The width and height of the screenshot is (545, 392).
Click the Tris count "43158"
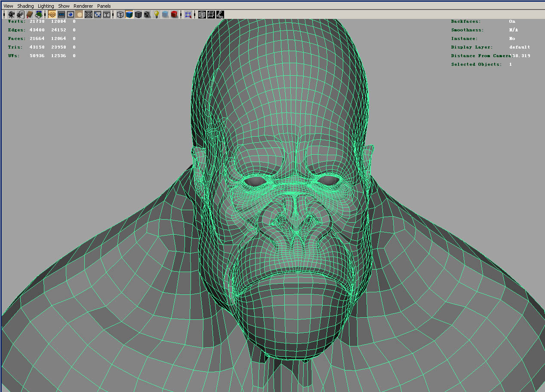[x=37, y=47]
